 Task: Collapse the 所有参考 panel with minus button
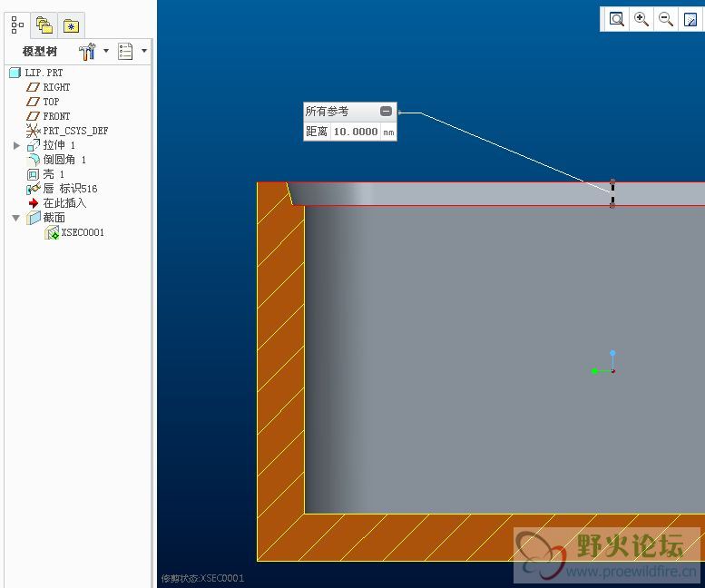click(x=386, y=111)
